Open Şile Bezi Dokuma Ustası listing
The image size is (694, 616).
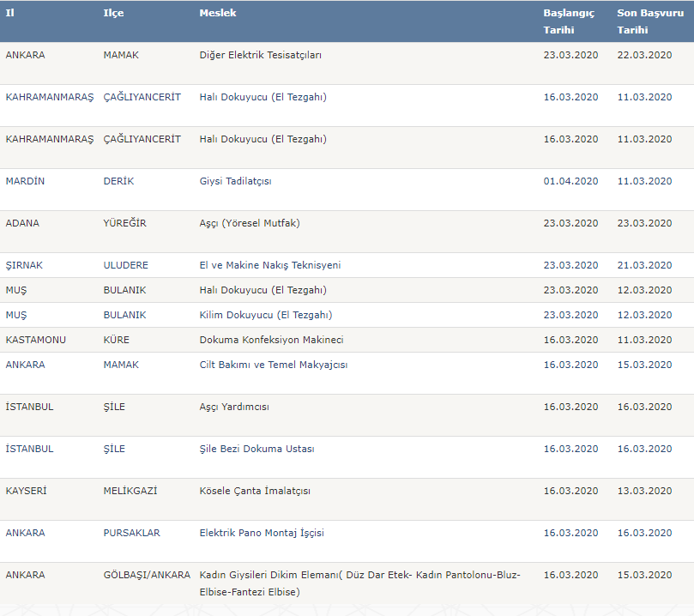click(256, 449)
